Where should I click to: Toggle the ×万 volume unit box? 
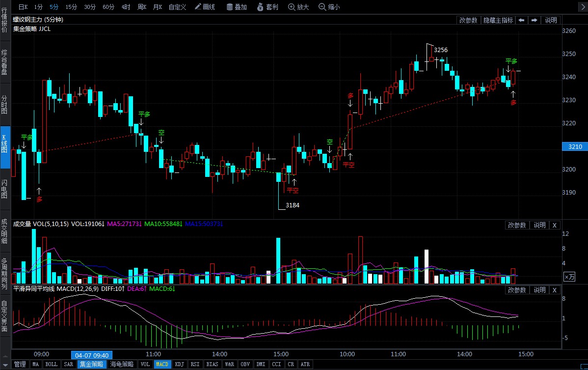[x=569, y=277]
